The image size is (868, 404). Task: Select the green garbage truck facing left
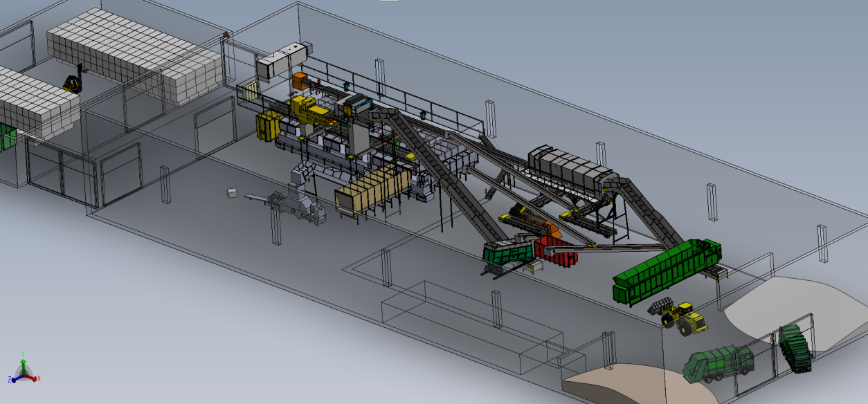pos(718,362)
